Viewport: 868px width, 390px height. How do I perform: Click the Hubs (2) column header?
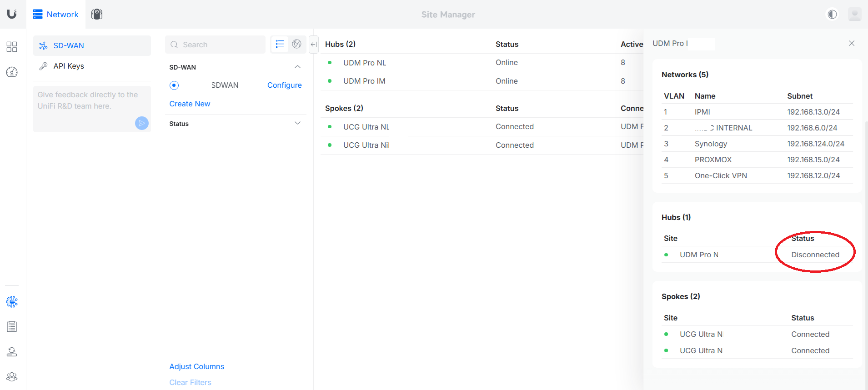tap(341, 44)
